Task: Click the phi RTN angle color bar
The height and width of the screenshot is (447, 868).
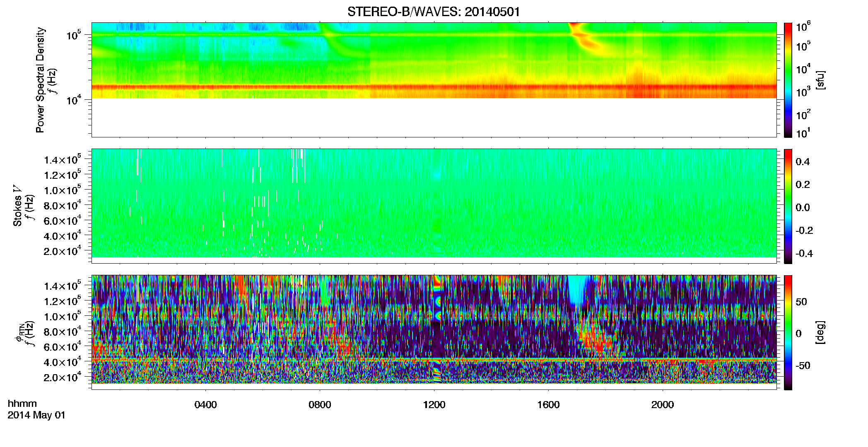Action: 788,332
